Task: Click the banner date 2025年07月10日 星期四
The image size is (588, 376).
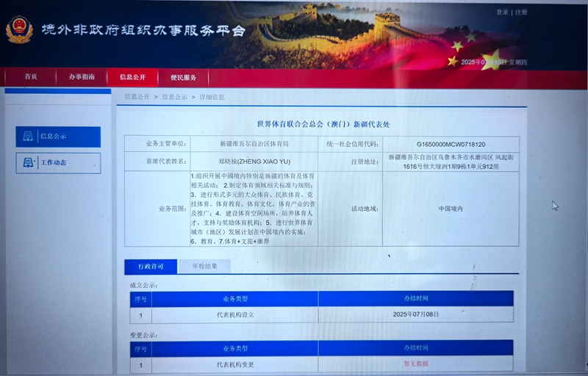Action: 493,62
